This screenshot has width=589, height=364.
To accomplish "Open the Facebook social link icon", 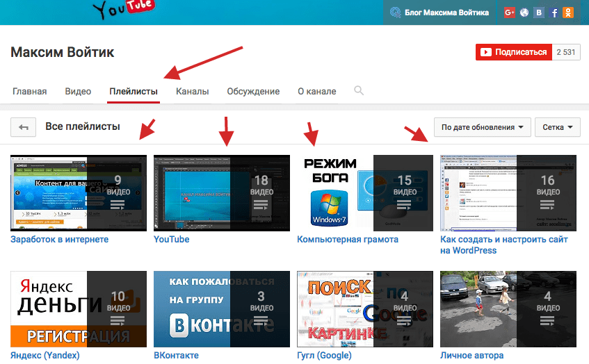I will click(x=554, y=13).
